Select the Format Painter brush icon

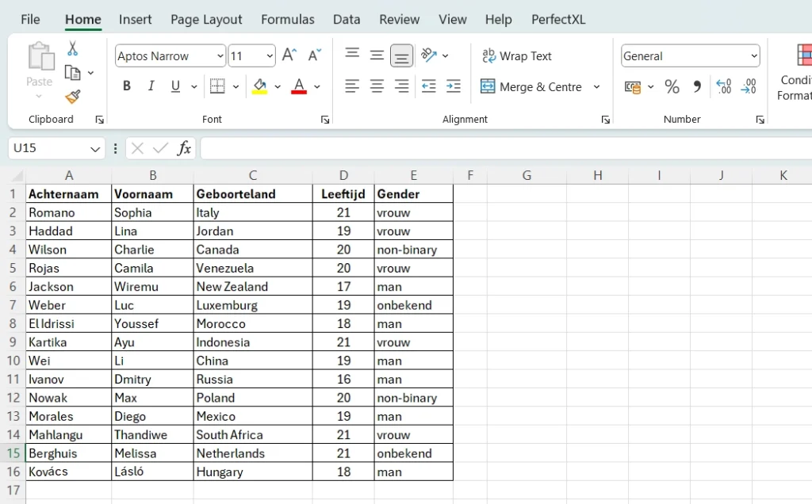click(73, 97)
